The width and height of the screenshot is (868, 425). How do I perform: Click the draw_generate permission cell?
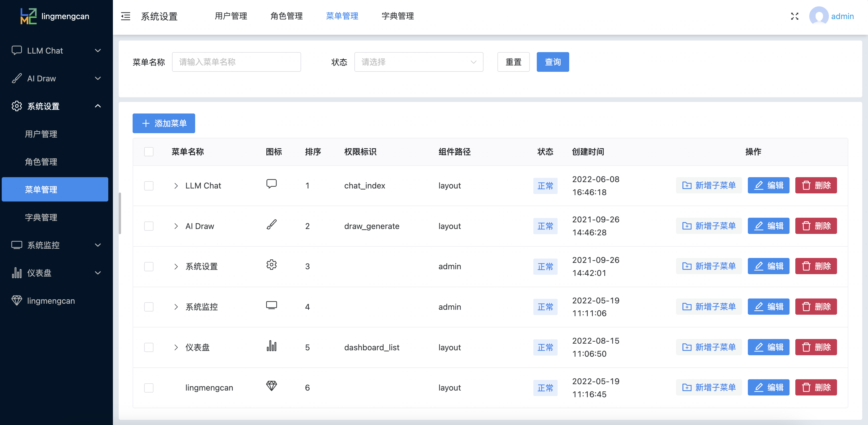coord(372,226)
